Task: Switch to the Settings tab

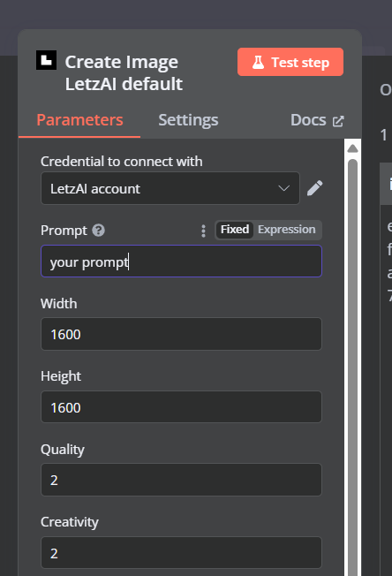Action: point(188,120)
